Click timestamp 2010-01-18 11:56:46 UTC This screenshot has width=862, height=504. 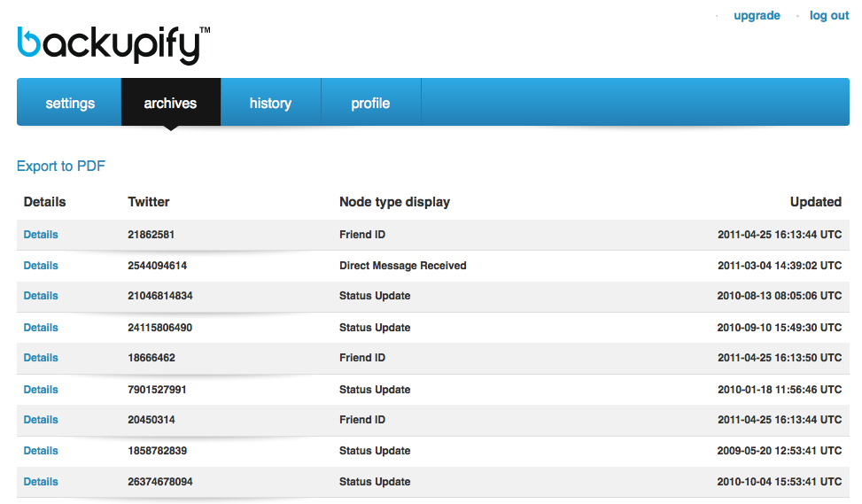[780, 390]
